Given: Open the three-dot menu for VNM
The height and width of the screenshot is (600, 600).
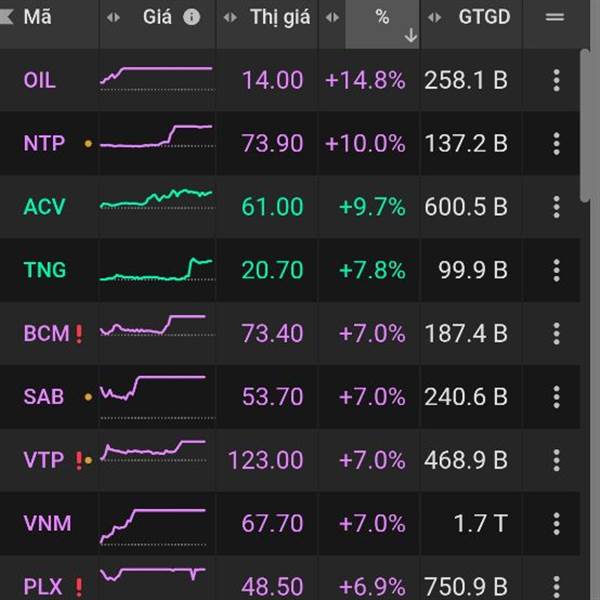Looking at the screenshot, I should click(556, 523).
